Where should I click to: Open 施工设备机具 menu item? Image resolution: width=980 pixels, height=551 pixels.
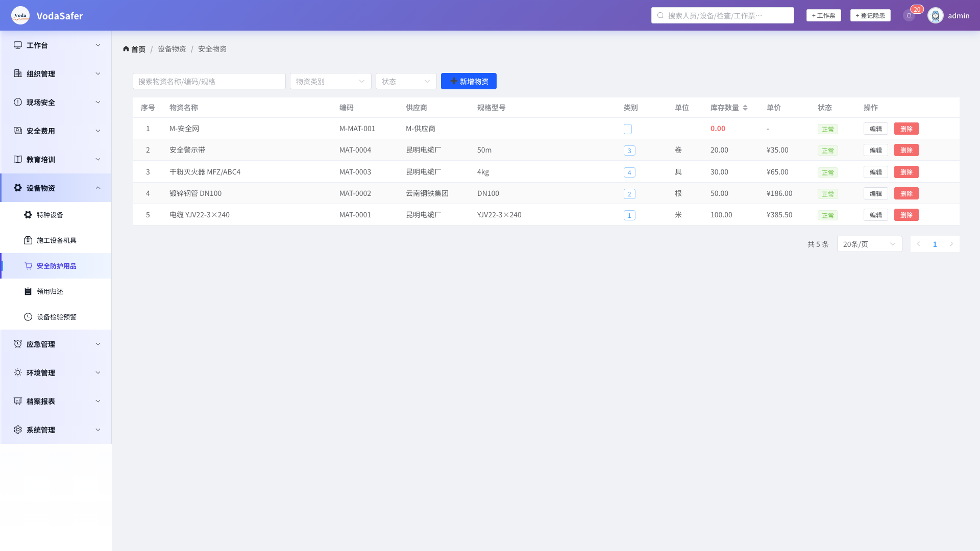(56, 240)
